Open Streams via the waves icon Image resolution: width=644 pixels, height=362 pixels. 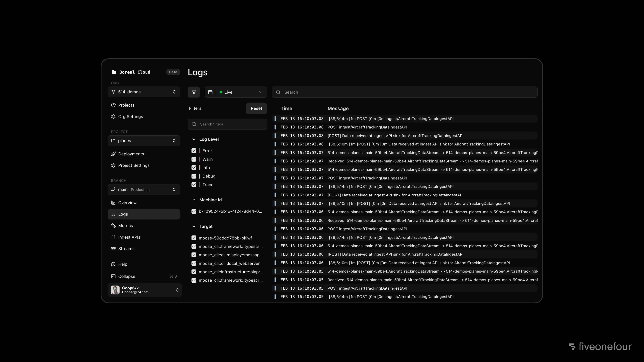(113, 249)
